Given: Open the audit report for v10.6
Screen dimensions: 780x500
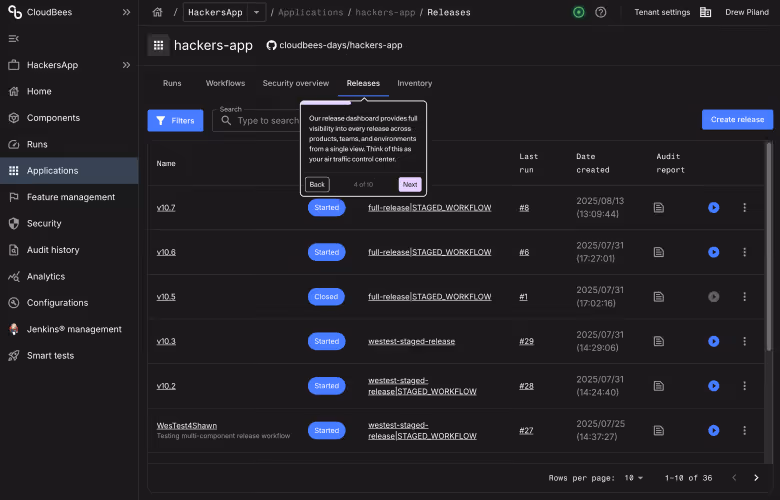Looking at the screenshot, I should tap(659, 252).
